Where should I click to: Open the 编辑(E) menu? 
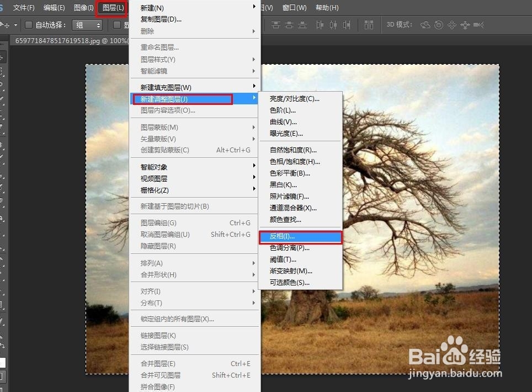click(x=54, y=8)
